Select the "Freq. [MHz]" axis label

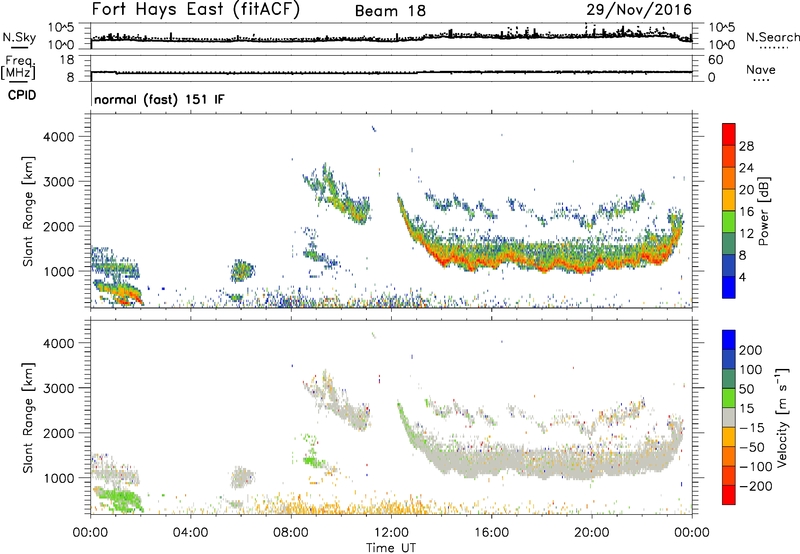pos(19,68)
